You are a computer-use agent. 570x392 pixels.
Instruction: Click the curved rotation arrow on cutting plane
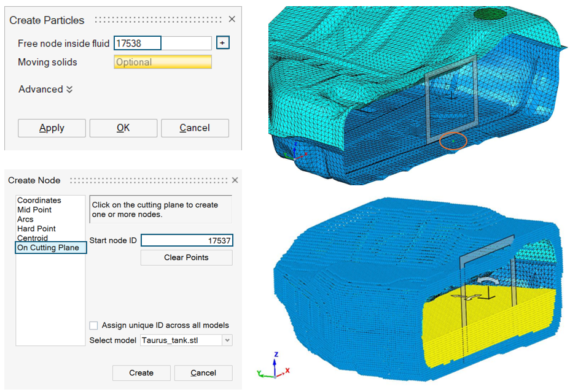(x=488, y=280)
